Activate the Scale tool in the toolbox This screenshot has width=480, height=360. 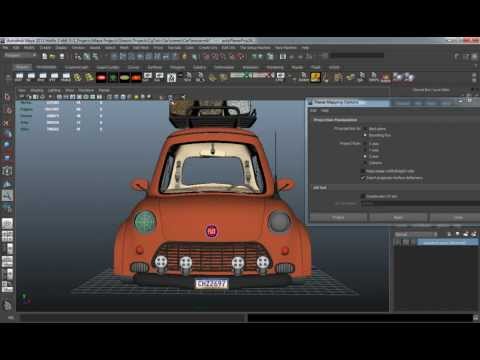pos(7,157)
